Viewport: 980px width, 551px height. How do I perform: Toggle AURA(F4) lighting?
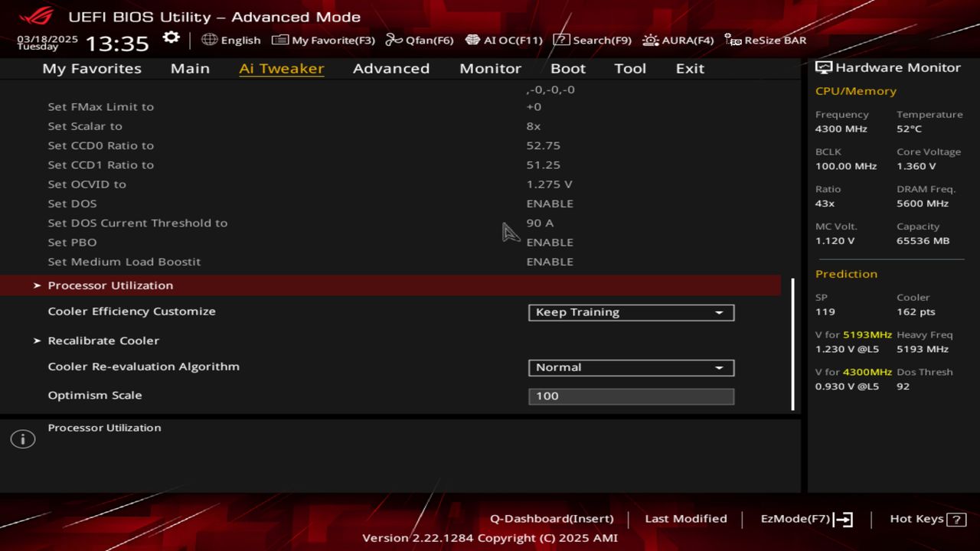click(678, 40)
